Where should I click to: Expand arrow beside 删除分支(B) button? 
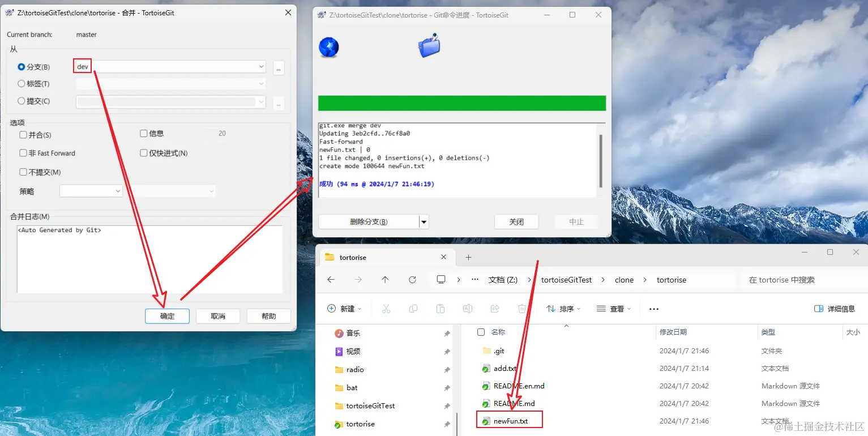click(x=424, y=222)
